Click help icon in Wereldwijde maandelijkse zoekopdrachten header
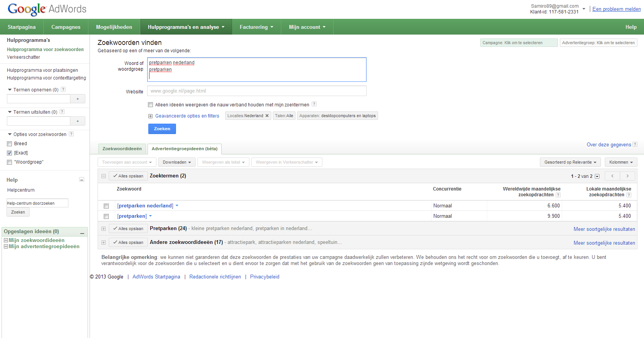The image size is (644, 338). 558,195
